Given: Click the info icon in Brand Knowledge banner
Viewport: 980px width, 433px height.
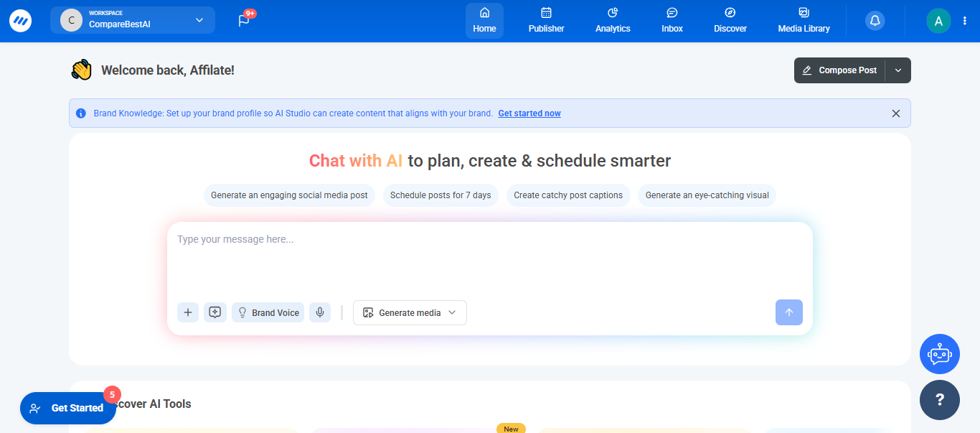Looking at the screenshot, I should [80, 113].
